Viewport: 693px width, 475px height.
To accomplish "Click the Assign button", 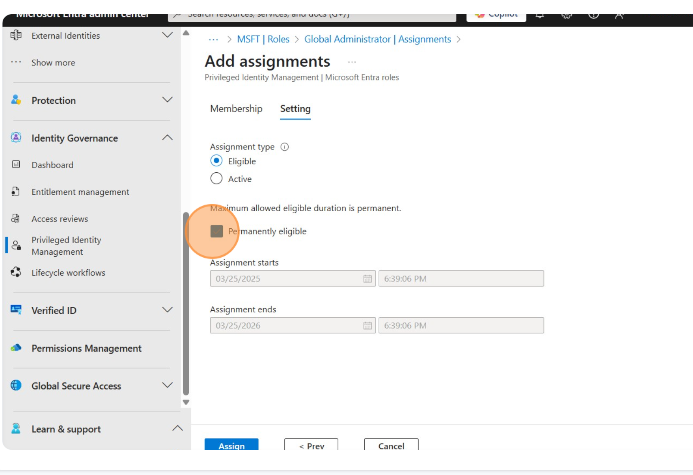I will (232, 445).
